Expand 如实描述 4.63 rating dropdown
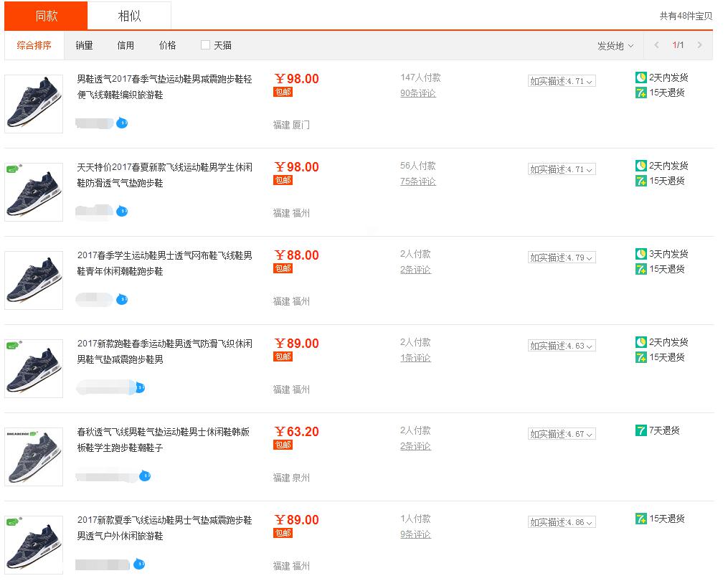This screenshot has width=728, height=586. pyautogui.click(x=562, y=346)
